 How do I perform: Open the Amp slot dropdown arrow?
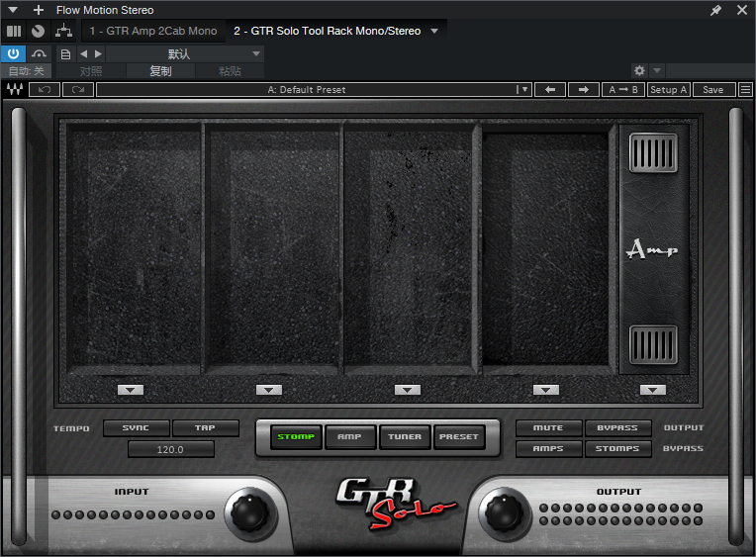click(653, 390)
